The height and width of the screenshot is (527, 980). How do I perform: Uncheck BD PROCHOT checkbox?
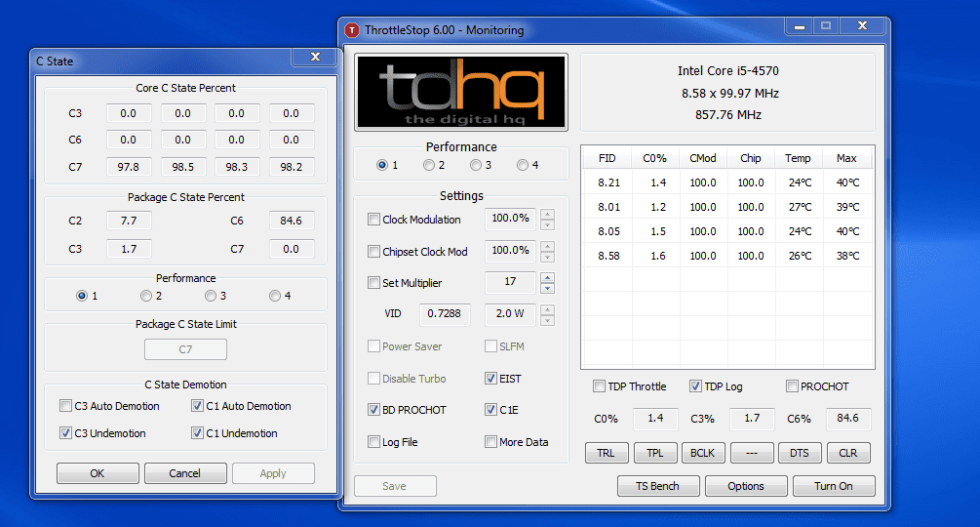coord(373,410)
